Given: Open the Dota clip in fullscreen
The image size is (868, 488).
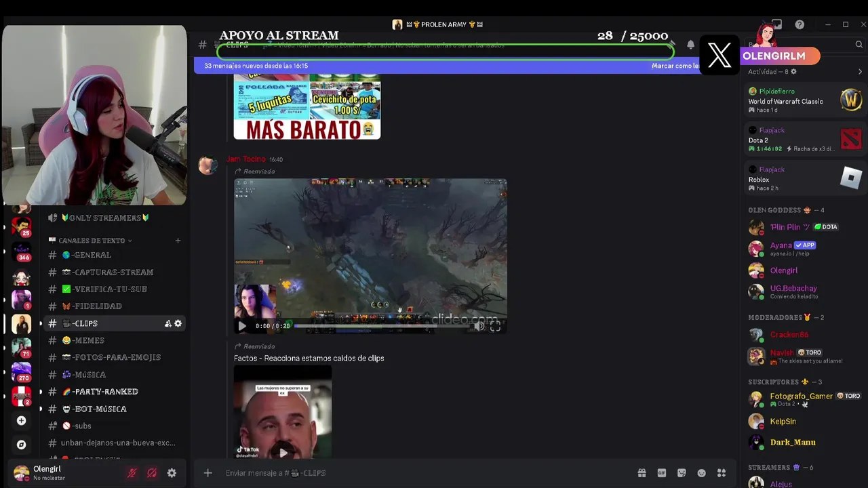Looking at the screenshot, I should tap(495, 326).
